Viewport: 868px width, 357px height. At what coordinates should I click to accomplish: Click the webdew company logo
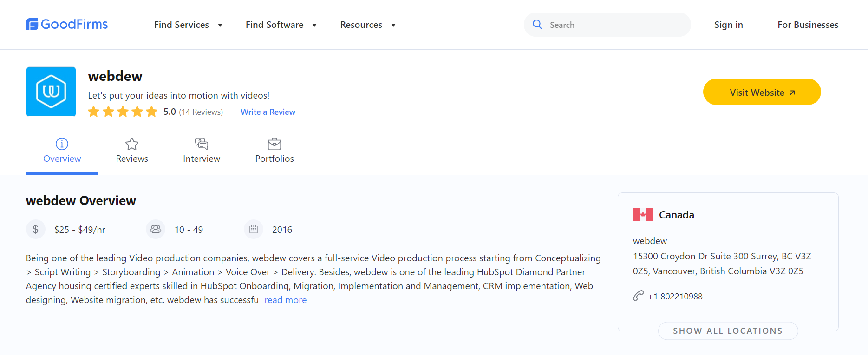(51, 92)
